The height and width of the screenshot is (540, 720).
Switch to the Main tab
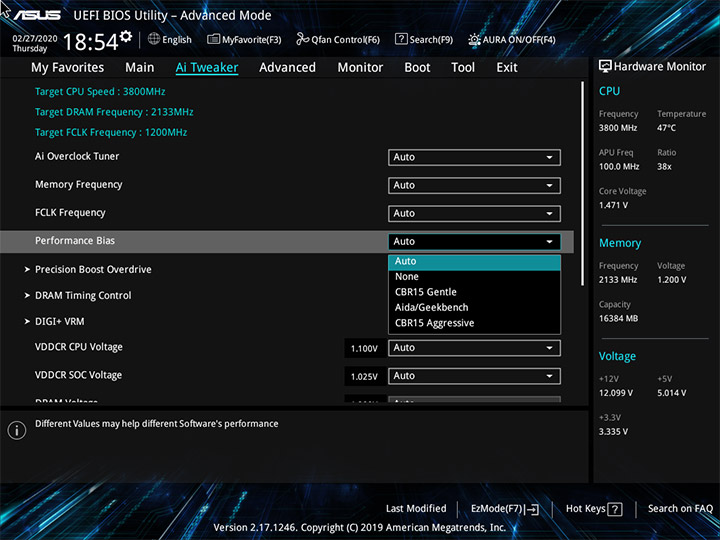140,68
